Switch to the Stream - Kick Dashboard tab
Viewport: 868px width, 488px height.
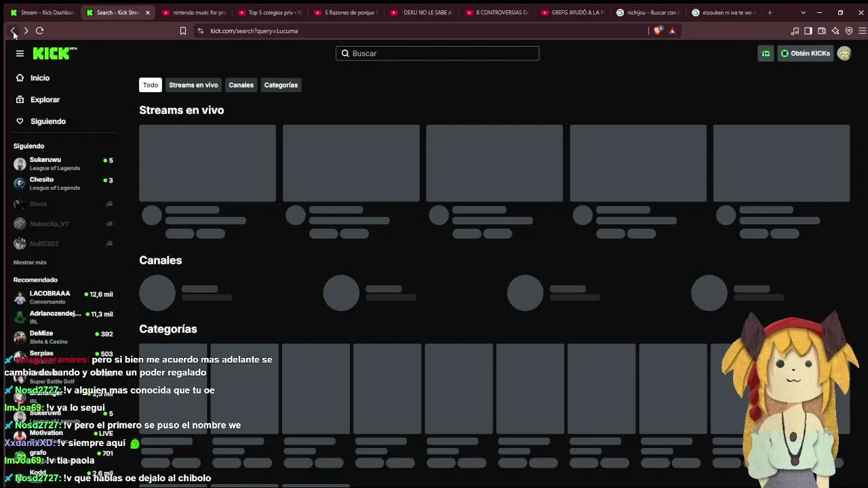(41, 12)
